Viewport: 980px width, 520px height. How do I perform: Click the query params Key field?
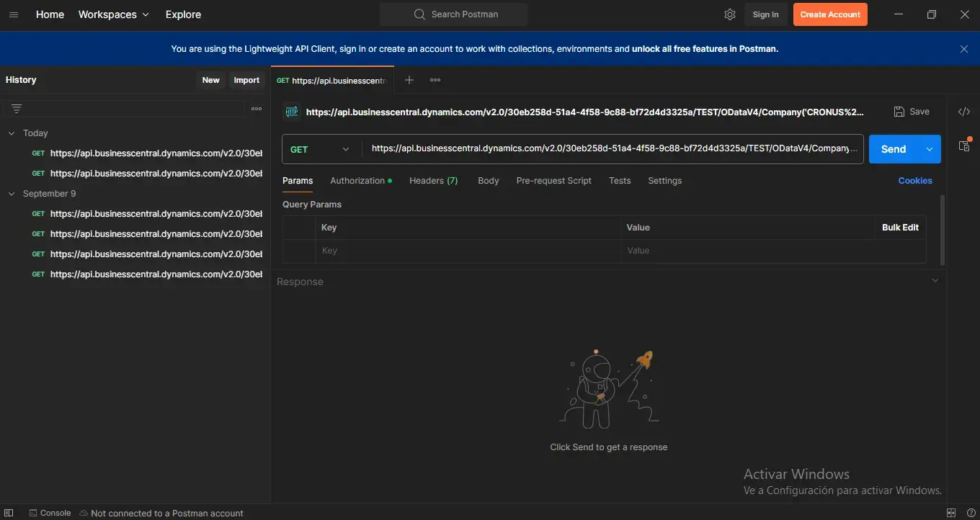point(467,251)
